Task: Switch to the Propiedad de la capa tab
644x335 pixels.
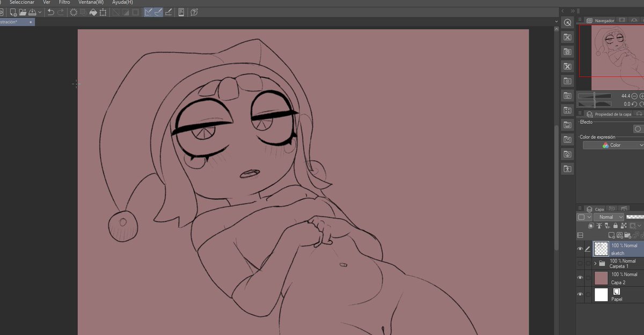Action: (609, 114)
